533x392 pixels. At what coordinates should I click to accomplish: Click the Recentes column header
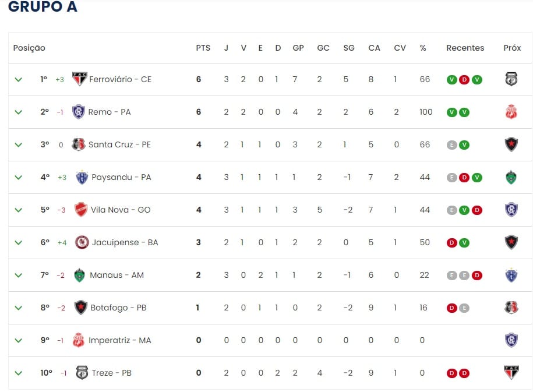465,48
